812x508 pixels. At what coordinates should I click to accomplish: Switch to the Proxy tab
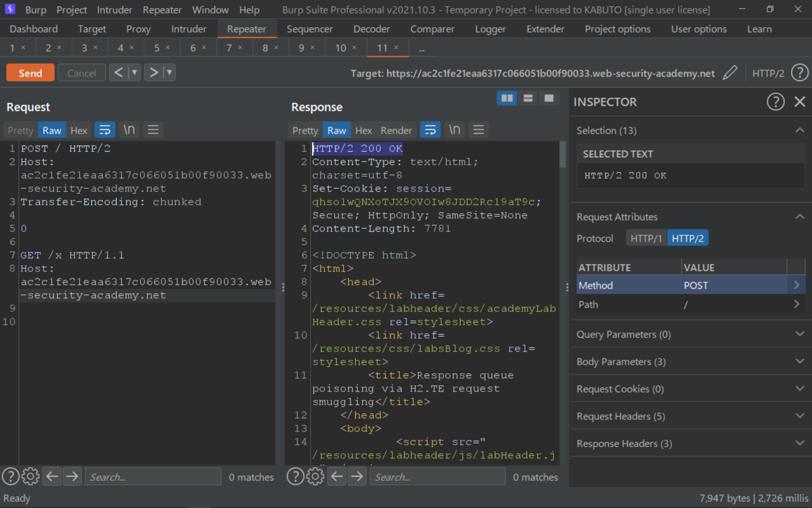point(139,29)
